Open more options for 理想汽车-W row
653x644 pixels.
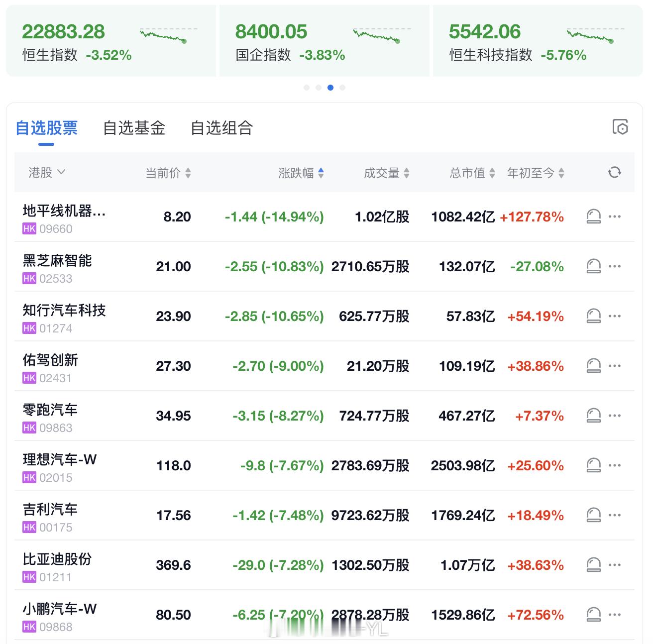click(615, 465)
